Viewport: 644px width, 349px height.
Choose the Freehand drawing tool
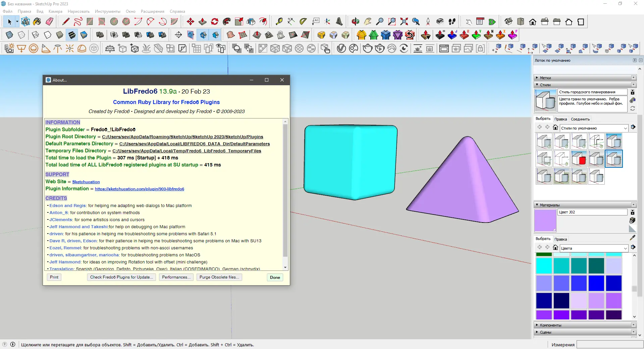pyautogui.click(x=78, y=22)
